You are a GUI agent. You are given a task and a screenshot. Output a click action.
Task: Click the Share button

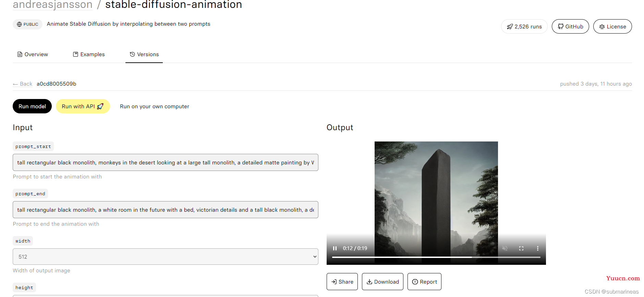point(342,282)
